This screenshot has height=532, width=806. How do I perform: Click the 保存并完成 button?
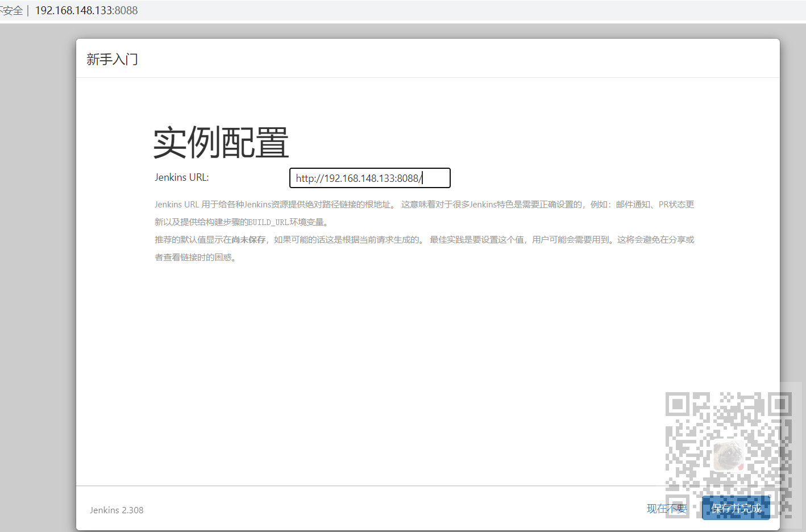[736, 508]
